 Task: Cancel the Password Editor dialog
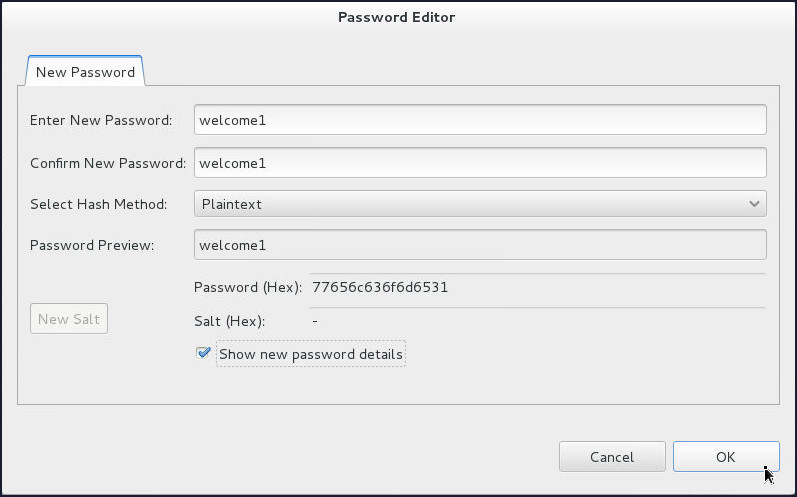click(612, 457)
